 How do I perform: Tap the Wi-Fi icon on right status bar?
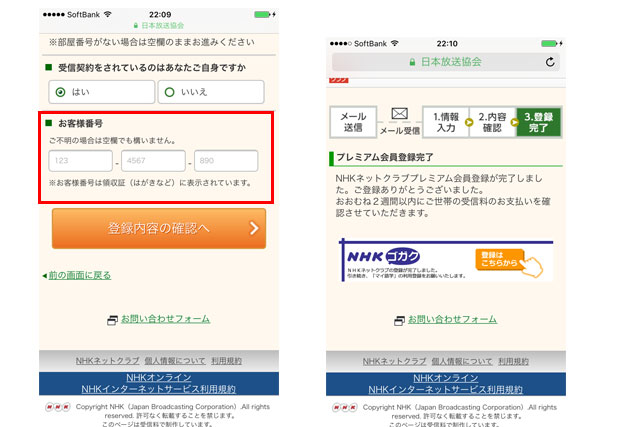(395, 43)
